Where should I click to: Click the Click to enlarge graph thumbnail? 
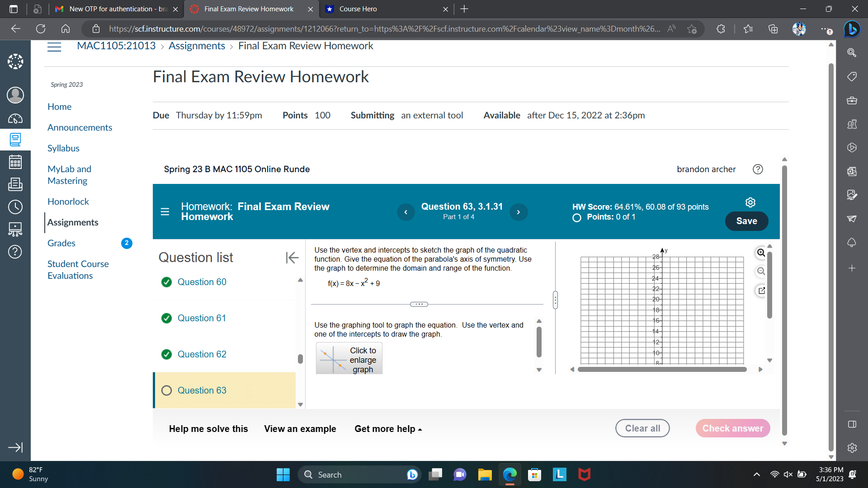(x=349, y=358)
